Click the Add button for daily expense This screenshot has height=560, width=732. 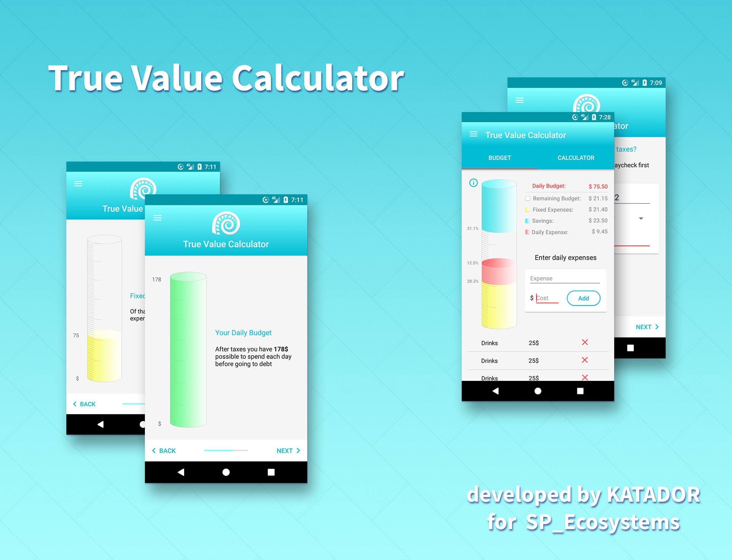(583, 298)
